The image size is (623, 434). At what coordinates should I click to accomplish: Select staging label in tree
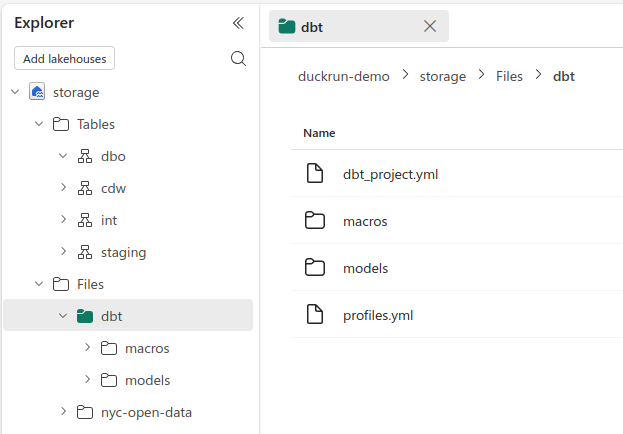[x=124, y=252]
